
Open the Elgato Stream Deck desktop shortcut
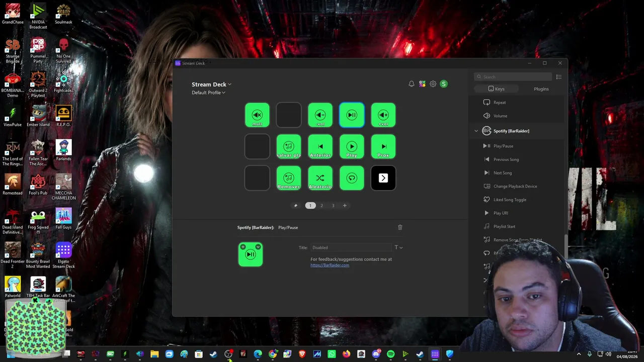point(63,255)
